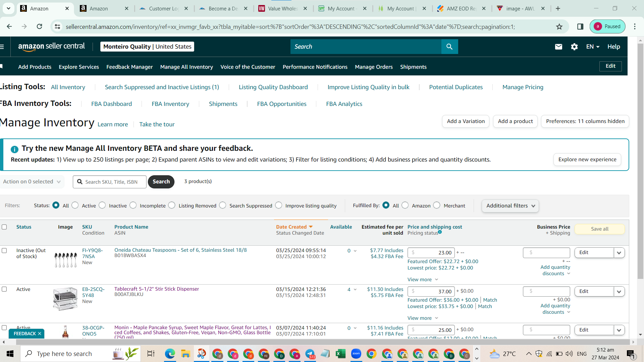The height and width of the screenshot is (362, 644).
Task: Open Windows Start menu
Action: click(10, 354)
